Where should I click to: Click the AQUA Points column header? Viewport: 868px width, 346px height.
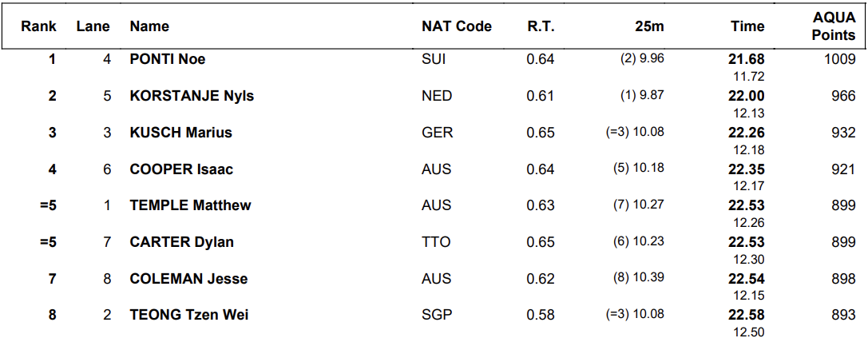834,26
